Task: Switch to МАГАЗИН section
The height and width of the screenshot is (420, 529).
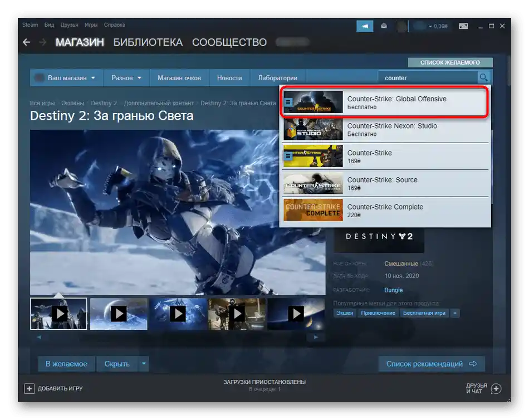Action: [x=80, y=42]
